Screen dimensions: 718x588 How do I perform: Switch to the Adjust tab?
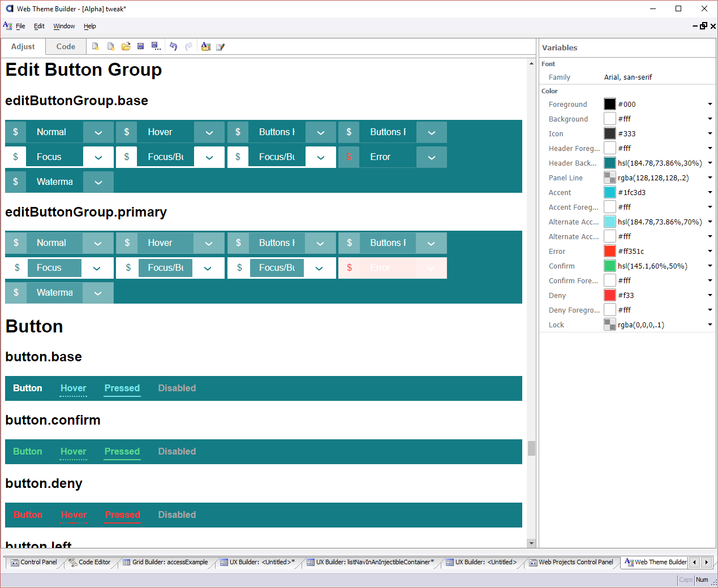pos(23,46)
